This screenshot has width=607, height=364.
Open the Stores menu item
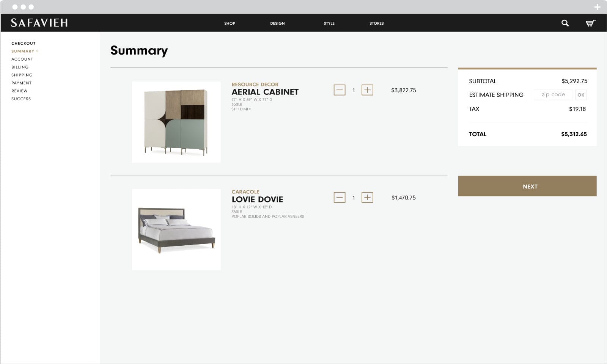tap(376, 24)
